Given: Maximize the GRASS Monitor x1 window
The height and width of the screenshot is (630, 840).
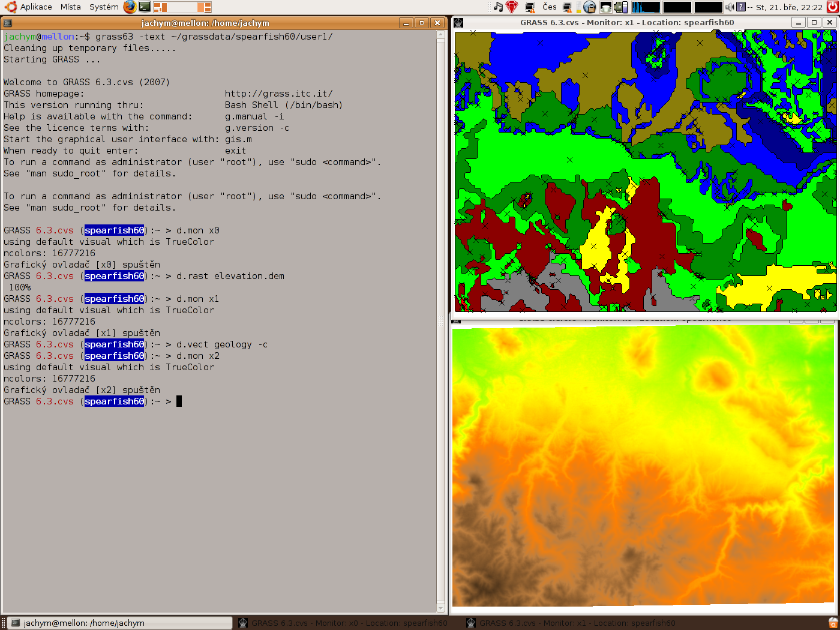Looking at the screenshot, I should (814, 22).
